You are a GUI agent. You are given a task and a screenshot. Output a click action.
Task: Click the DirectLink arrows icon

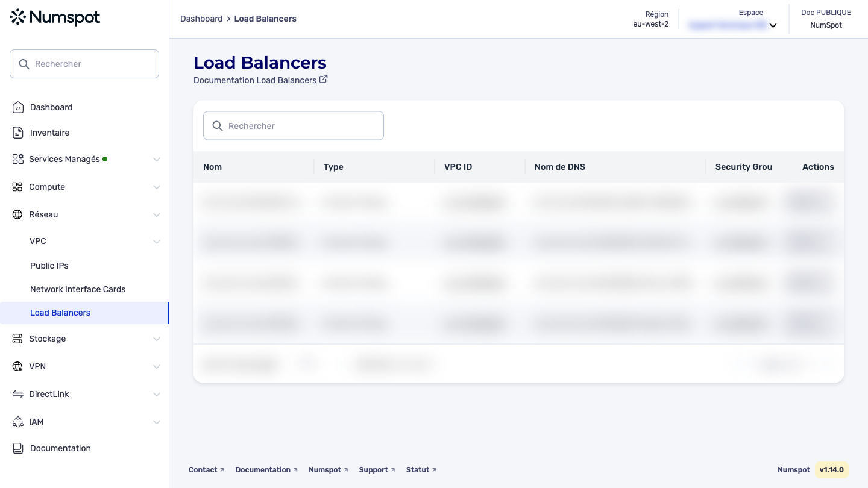[x=17, y=394]
